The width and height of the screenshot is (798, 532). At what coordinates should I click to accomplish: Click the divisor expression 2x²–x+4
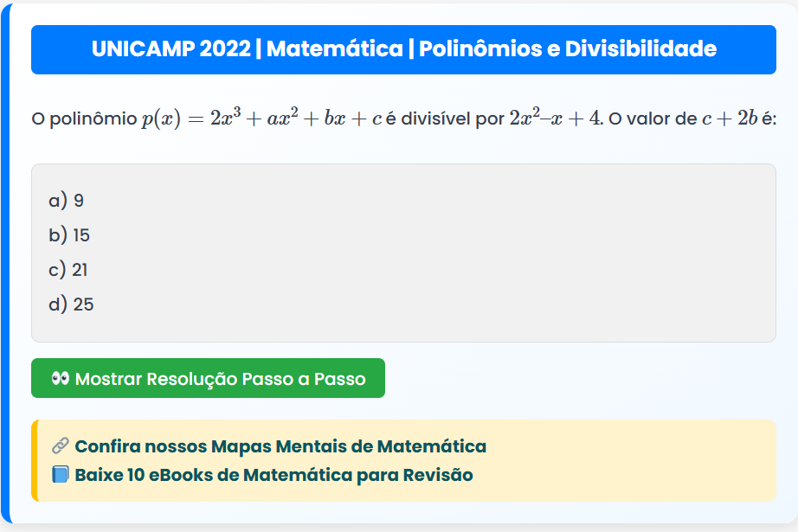click(x=555, y=118)
